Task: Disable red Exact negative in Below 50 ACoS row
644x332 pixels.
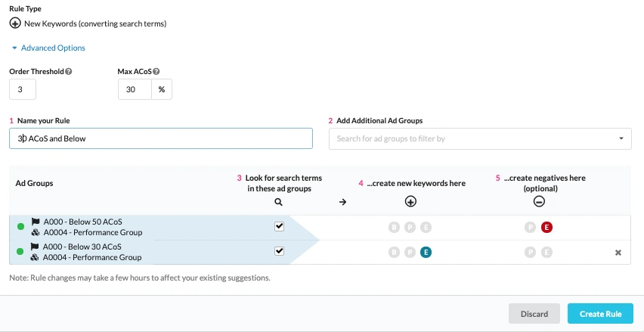Action: [x=546, y=227]
